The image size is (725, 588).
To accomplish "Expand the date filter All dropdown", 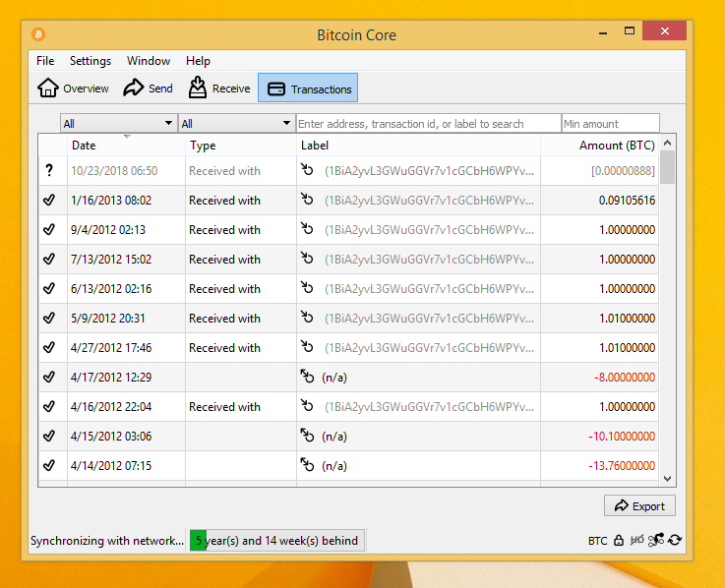I will click(x=118, y=124).
